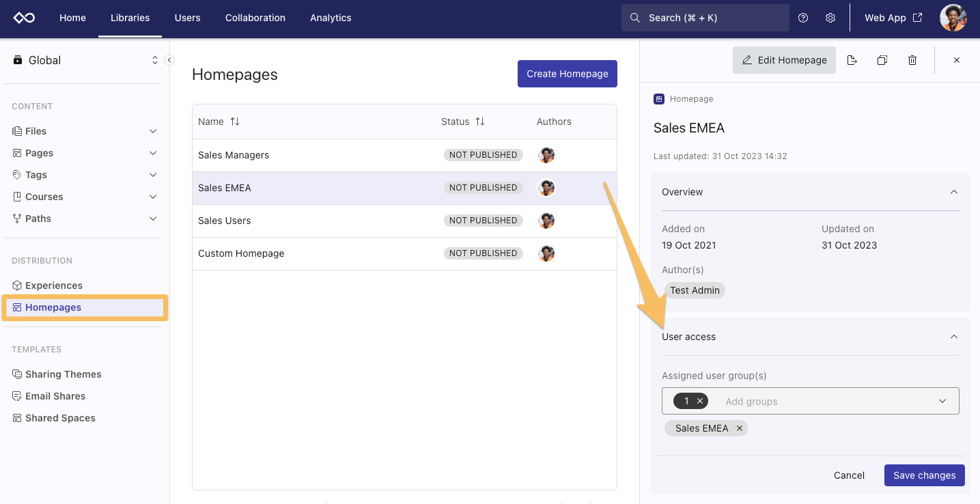Viewport: 980px width, 504px height.
Task: Click the infinity logo icon
Action: coord(25,18)
